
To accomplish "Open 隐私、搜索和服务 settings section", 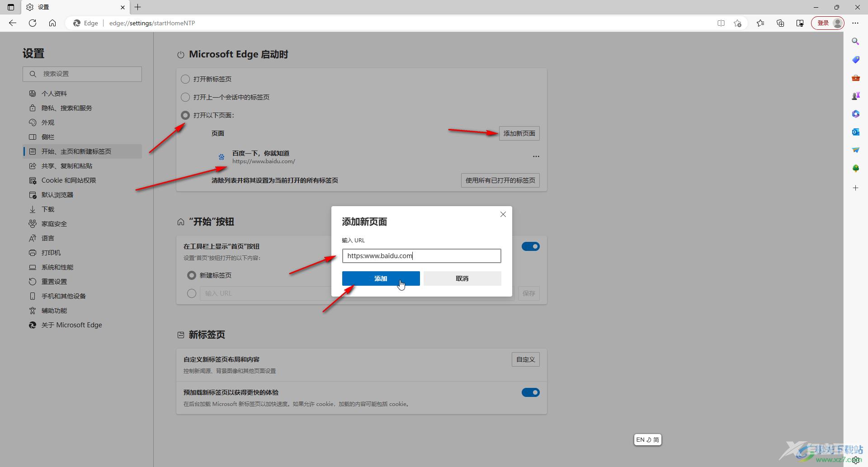I will pyautogui.click(x=82, y=108).
